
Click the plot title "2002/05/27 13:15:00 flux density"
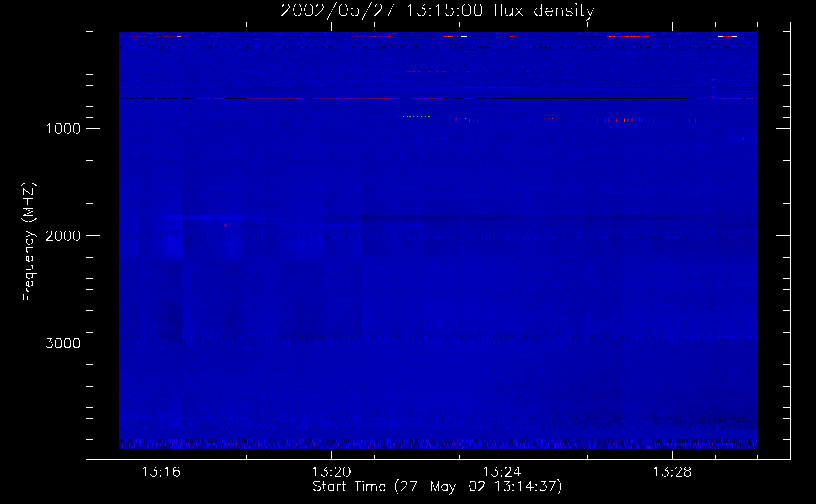437,10
